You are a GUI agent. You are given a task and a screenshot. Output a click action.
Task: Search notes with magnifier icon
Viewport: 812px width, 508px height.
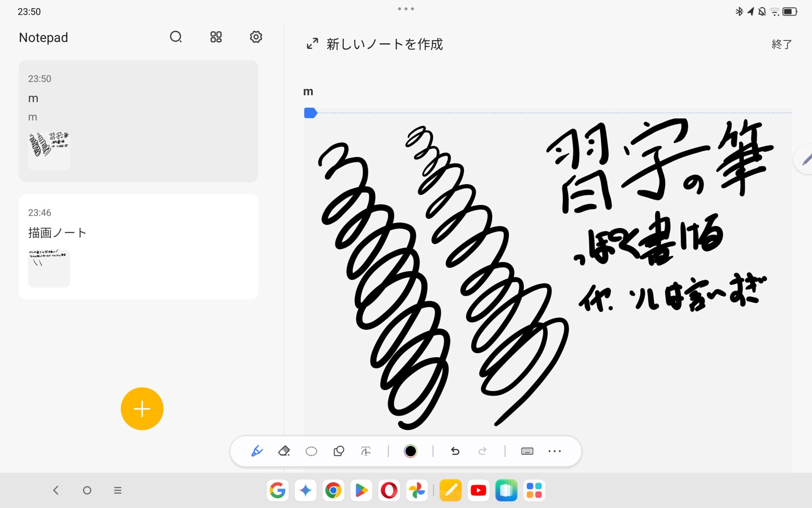(176, 37)
